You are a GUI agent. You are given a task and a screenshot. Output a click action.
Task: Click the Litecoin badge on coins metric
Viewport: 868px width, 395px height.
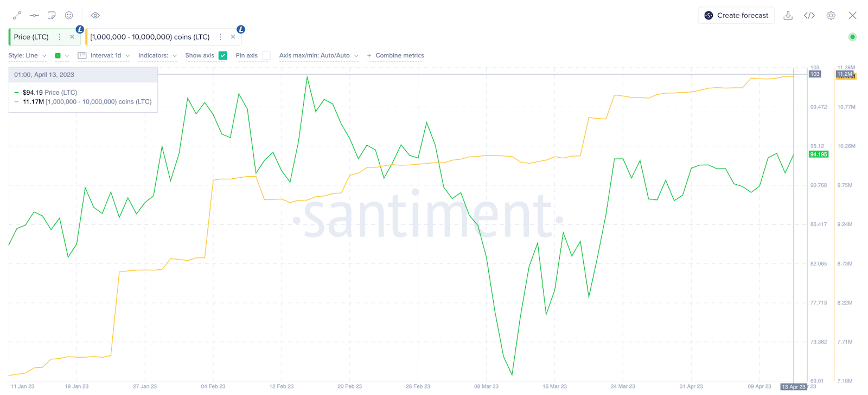click(x=241, y=29)
